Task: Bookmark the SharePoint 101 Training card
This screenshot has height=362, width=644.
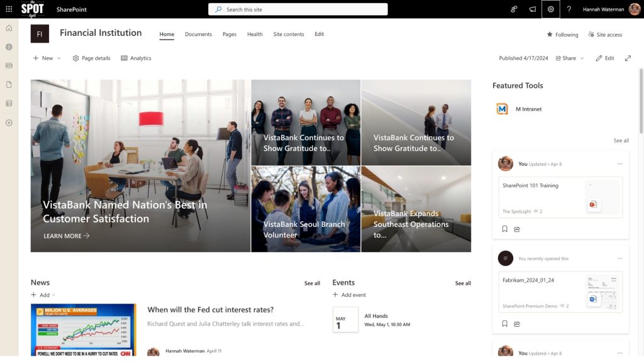Action: pos(504,229)
